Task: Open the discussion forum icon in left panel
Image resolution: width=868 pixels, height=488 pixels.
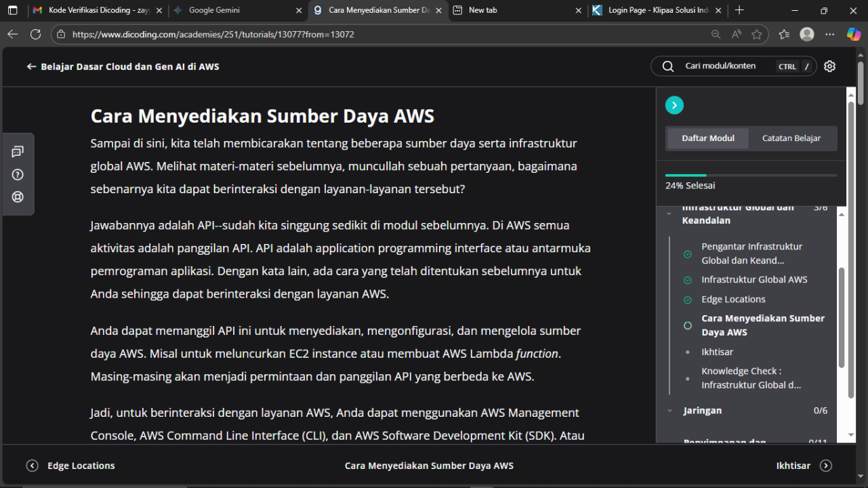Action: tap(18, 152)
